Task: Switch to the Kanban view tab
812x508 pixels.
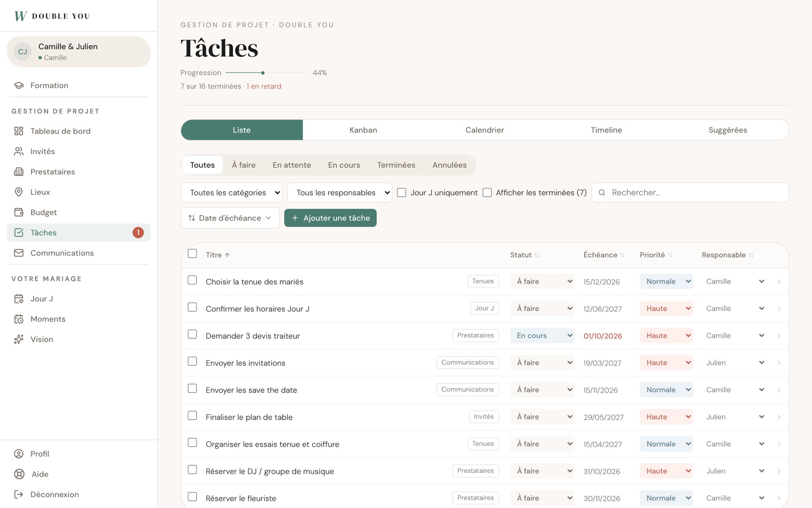Action: (x=363, y=130)
